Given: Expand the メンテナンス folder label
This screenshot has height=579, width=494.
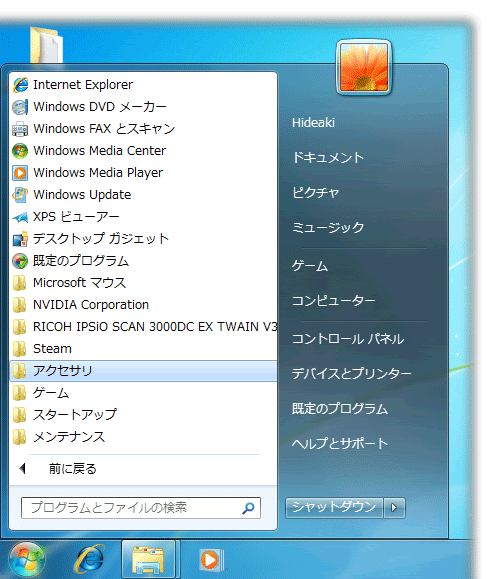Looking at the screenshot, I should [69, 437].
